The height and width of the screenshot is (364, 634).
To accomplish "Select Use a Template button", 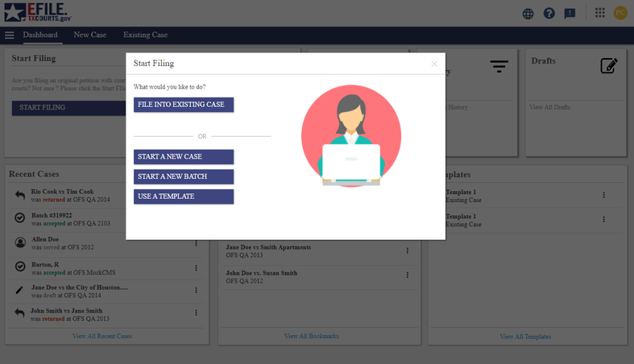I will (x=184, y=196).
